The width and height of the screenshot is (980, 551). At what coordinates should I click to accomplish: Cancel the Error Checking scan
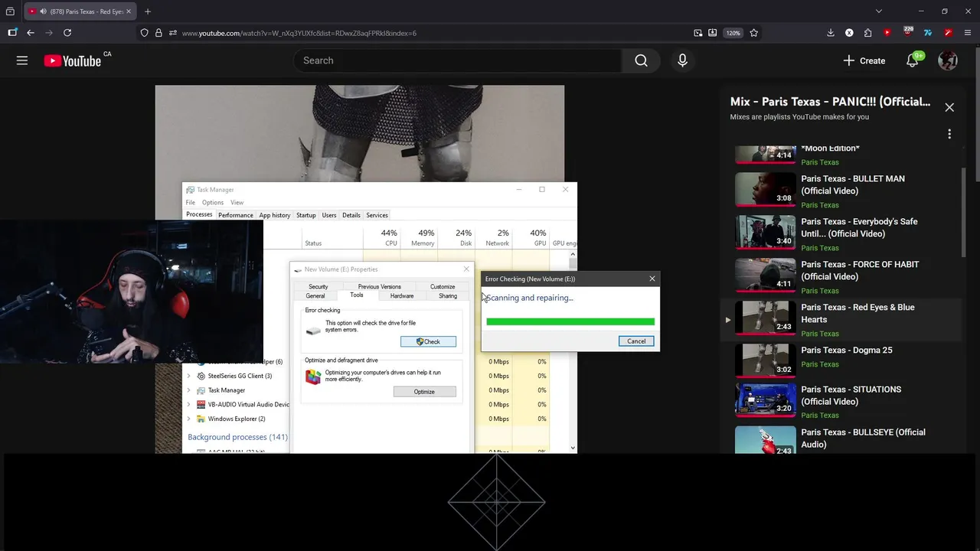click(636, 341)
